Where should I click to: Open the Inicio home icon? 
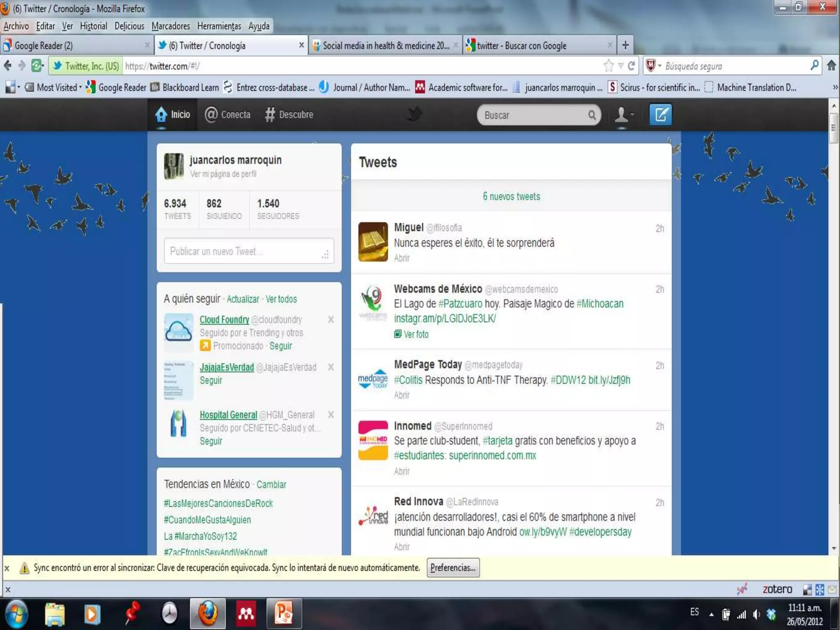click(161, 114)
